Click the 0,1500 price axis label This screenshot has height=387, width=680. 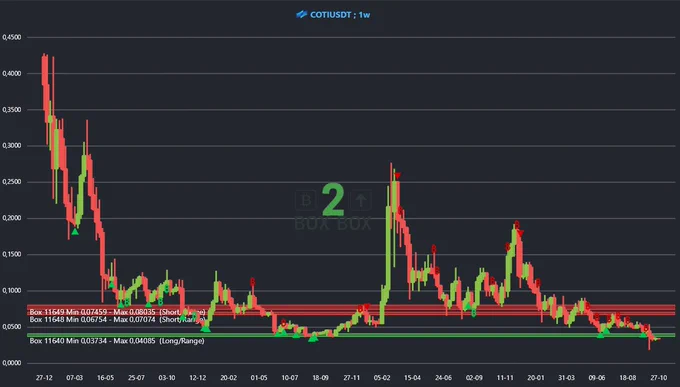[12, 255]
